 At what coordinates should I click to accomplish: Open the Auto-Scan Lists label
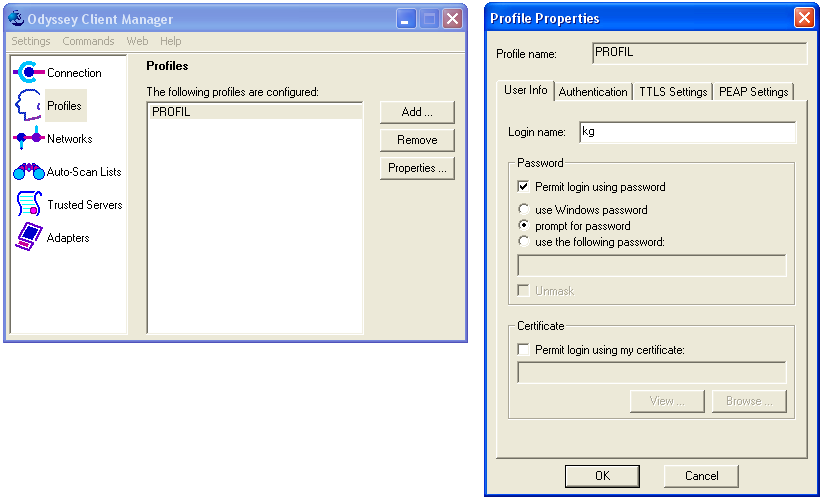click(x=84, y=172)
